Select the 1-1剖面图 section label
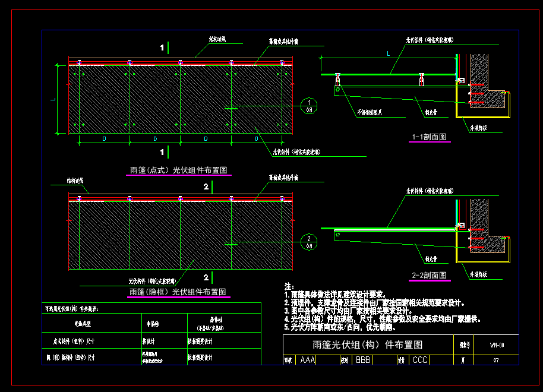Viewport: 543px width, 392px height. pyautogui.click(x=430, y=137)
